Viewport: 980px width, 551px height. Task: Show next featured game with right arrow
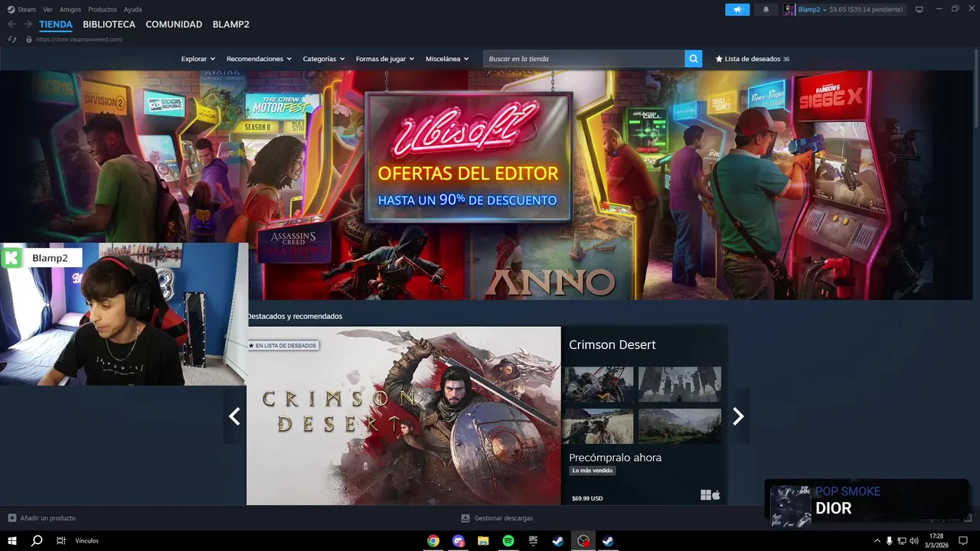[x=738, y=416]
